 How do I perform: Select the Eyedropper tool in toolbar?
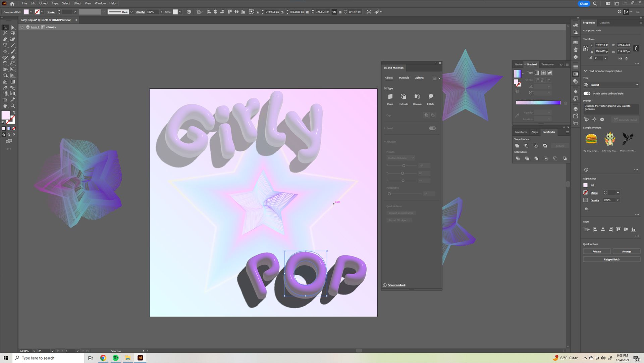pyautogui.click(x=5, y=88)
